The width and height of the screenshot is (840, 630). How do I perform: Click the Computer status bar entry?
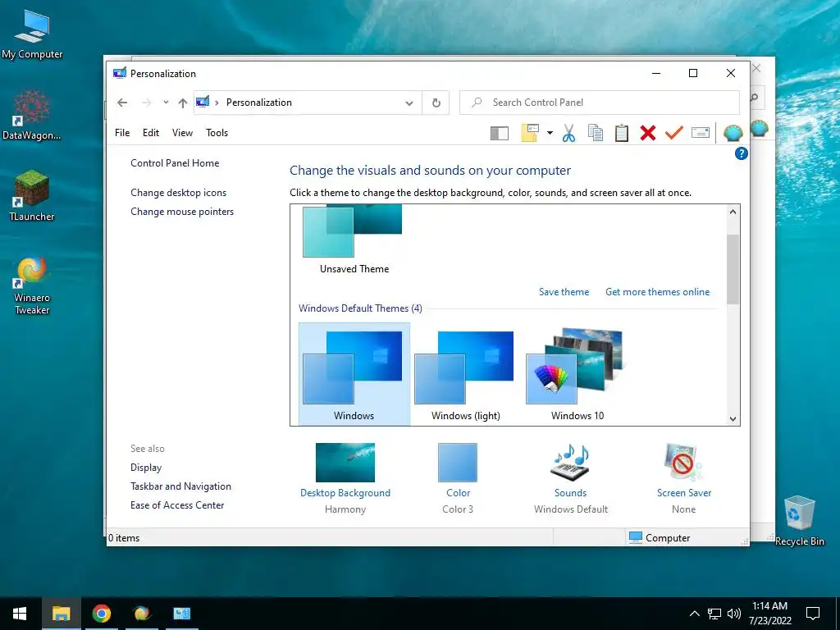660,538
